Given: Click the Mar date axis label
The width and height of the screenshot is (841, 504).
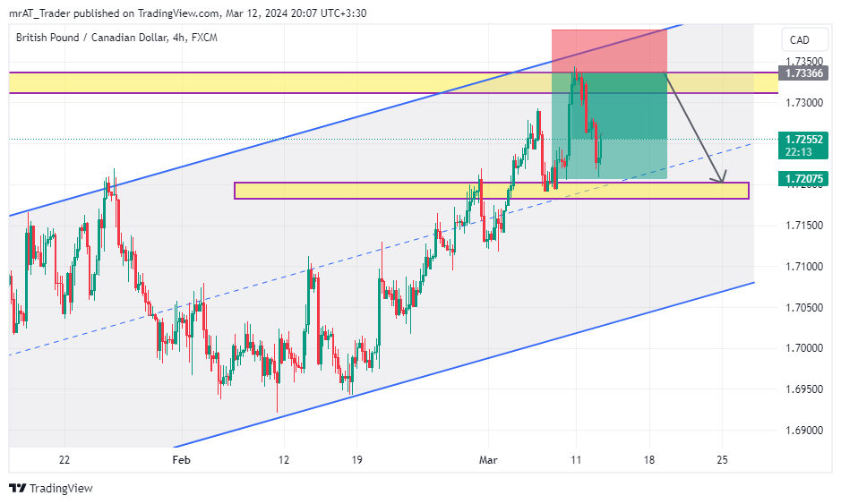Looking at the screenshot, I should [x=488, y=460].
